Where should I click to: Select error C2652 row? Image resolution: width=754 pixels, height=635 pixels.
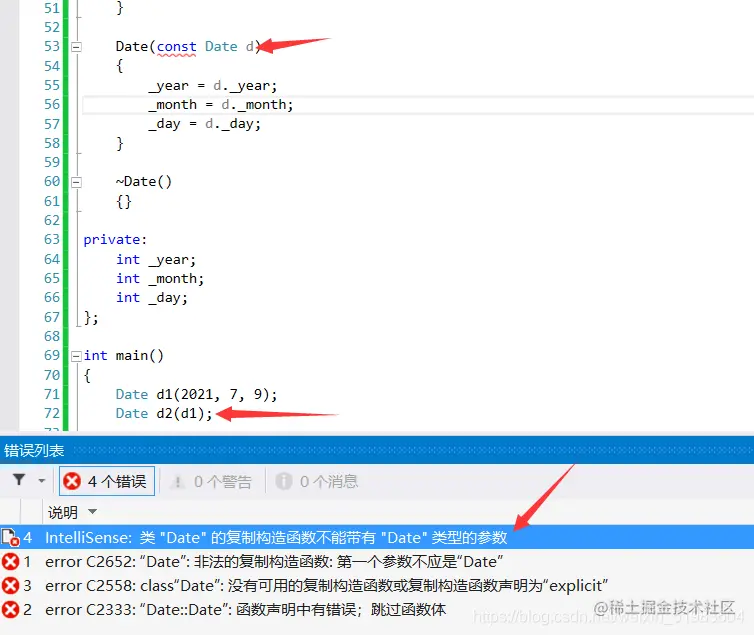click(x=377, y=561)
